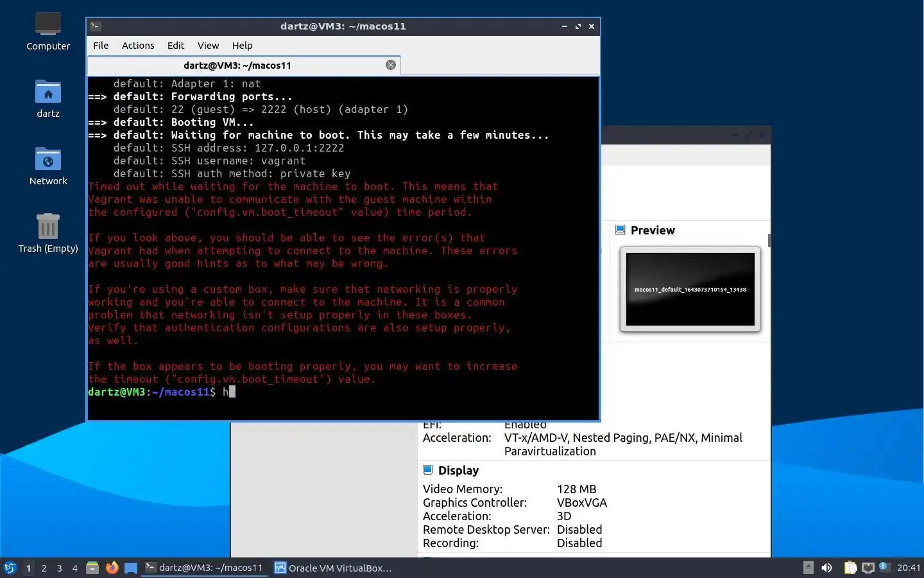
Task: Click the Video Memory 128 MB value
Action: pos(576,489)
